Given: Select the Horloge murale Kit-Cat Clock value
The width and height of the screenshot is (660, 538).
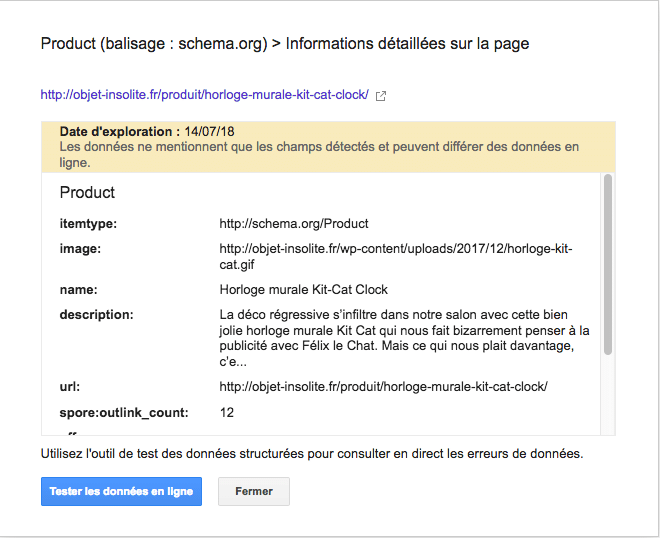Looking at the screenshot, I should (303, 290).
